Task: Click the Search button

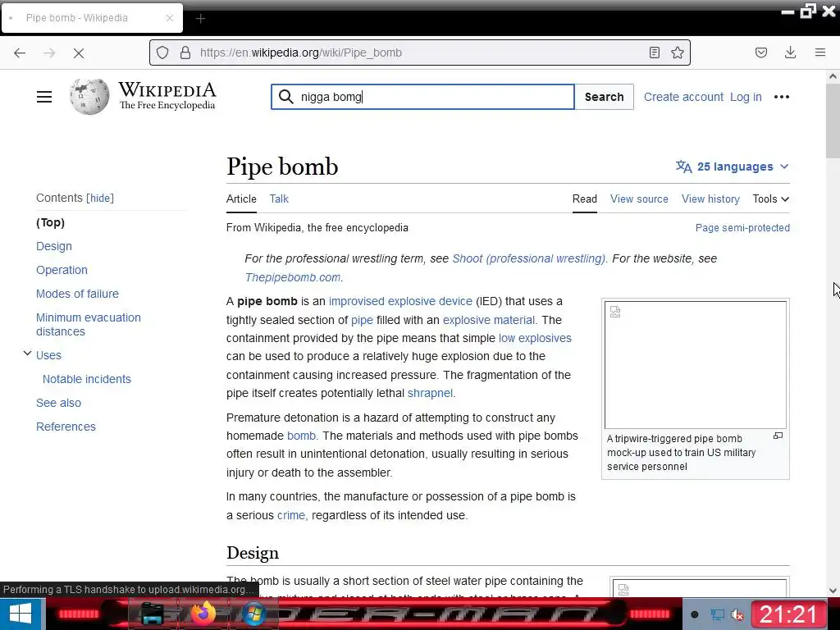Action: click(x=604, y=97)
